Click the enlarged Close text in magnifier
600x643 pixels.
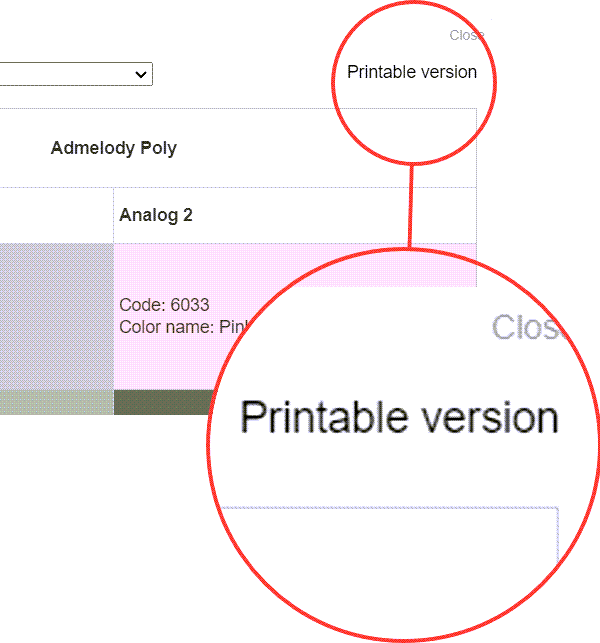527,327
